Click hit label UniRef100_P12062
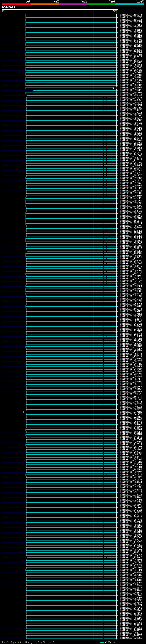Image resolution: width=146 pixels, height=644 pixels. [131, 183]
